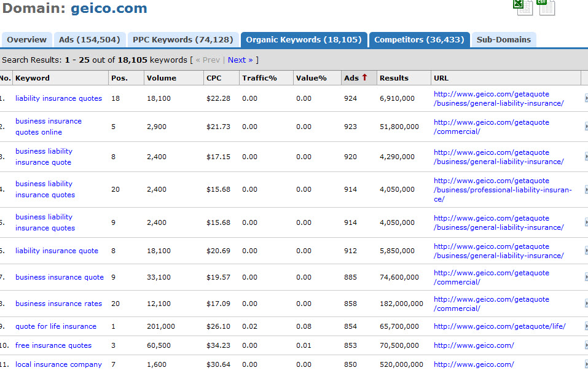Open the 'quote for life insurance' keyword
Screen dimensions: 588x373
(56, 326)
